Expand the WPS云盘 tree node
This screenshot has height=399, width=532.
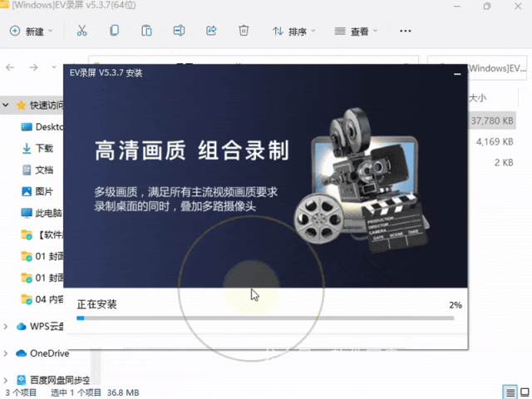click(x=6, y=327)
